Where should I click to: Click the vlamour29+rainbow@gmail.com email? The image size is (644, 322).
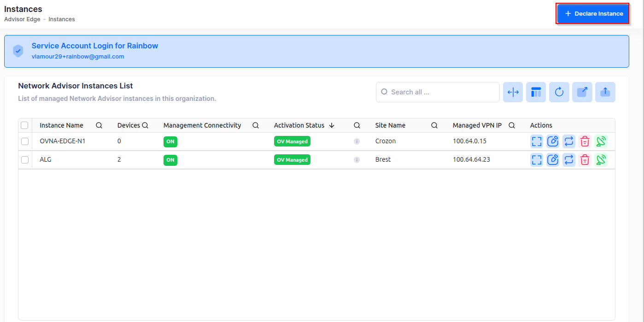pos(78,57)
